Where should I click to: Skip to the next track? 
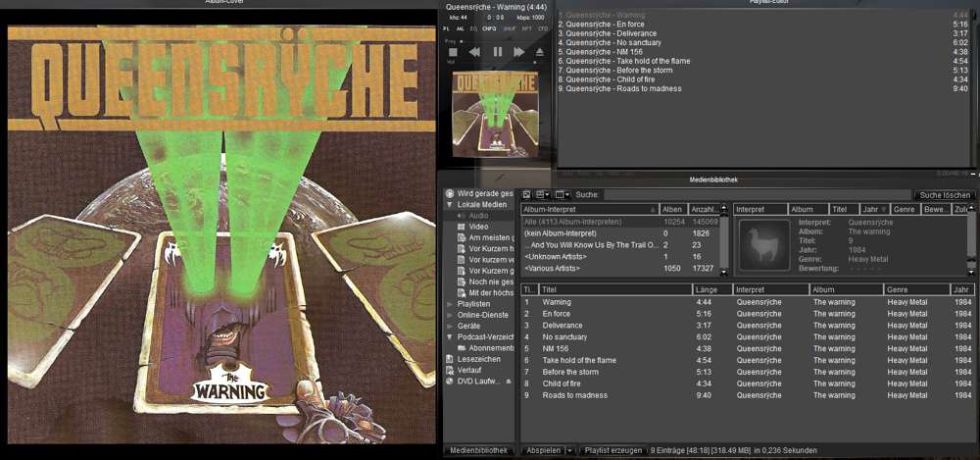(x=519, y=51)
